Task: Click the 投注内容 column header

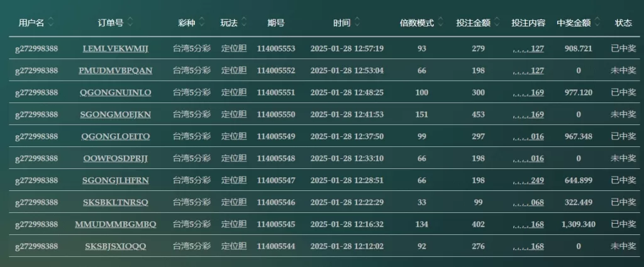Action: pyautogui.click(x=528, y=23)
